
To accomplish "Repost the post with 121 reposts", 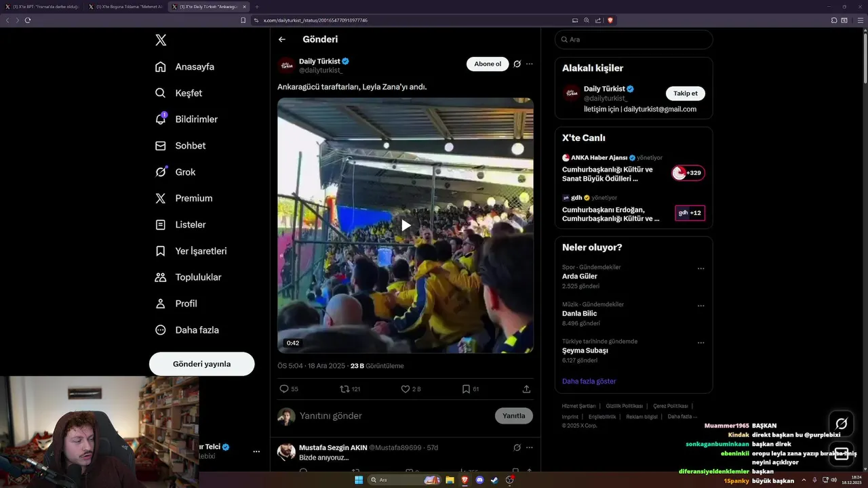I will pos(350,389).
